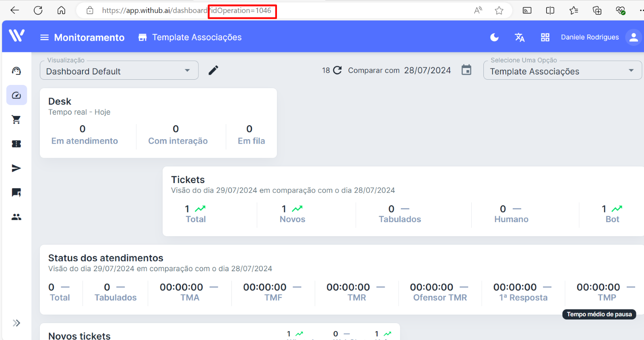Screen dimensions: 644x340
Task: Click the Bot metric in Tickets card
Action: click(612, 214)
